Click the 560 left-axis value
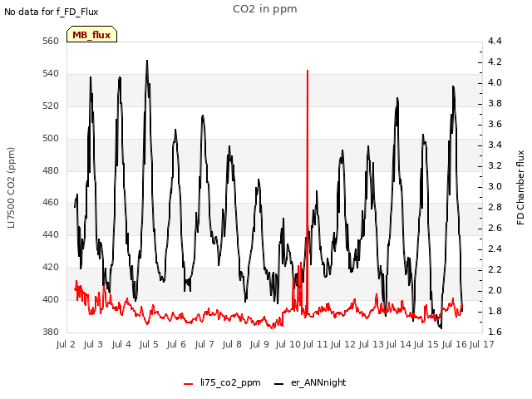The width and height of the screenshot is (532, 399). click(x=51, y=41)
